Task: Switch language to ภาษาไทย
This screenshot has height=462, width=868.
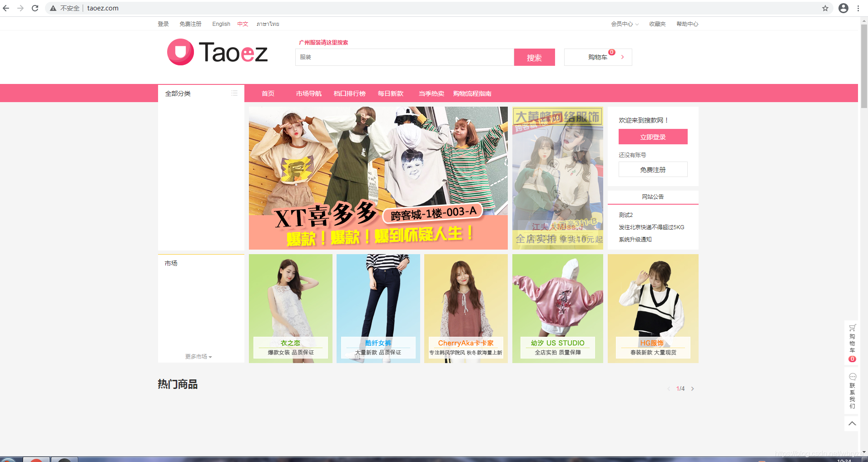Action: tap(268, 24)
